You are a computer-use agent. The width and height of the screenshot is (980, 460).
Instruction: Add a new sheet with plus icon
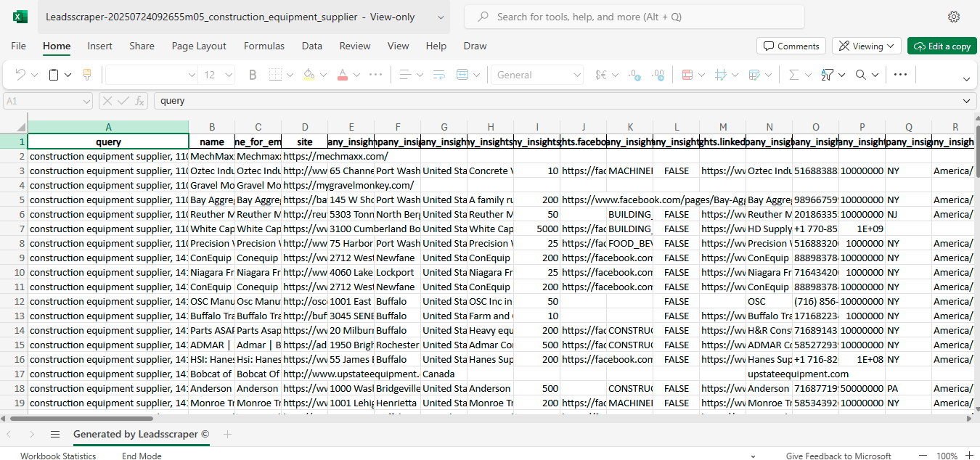click(x=227, y=435)
